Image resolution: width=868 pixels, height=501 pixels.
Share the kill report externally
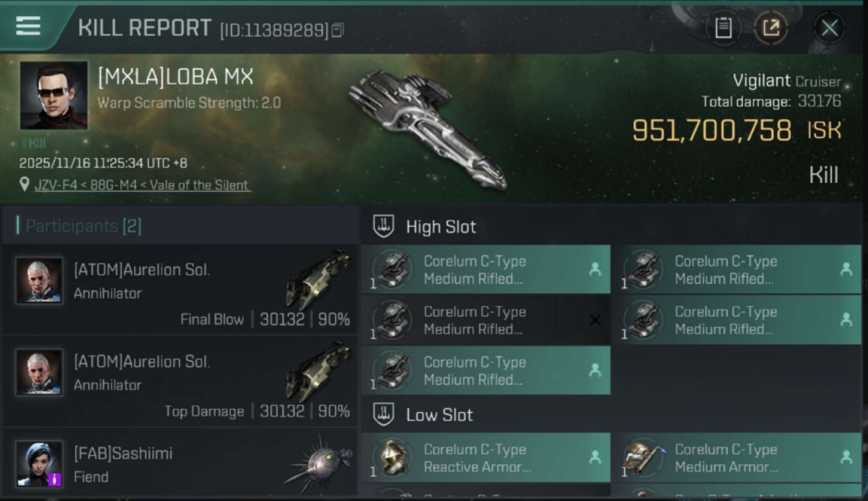[771, 28]
